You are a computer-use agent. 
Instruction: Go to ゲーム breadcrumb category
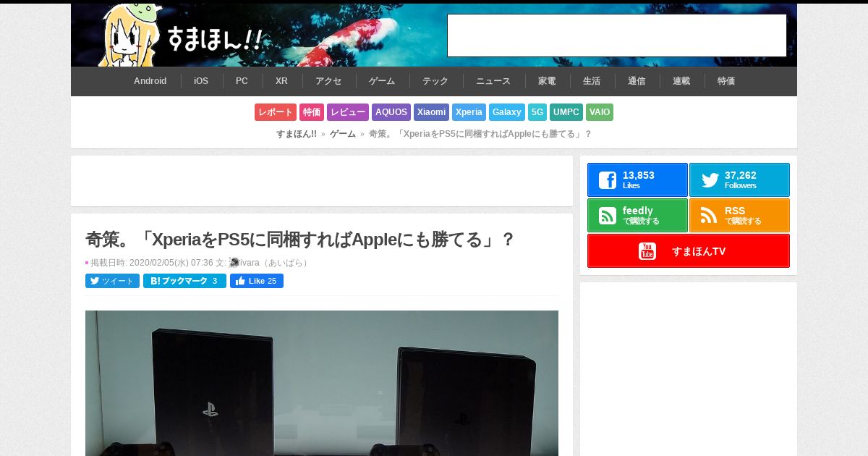343,134
